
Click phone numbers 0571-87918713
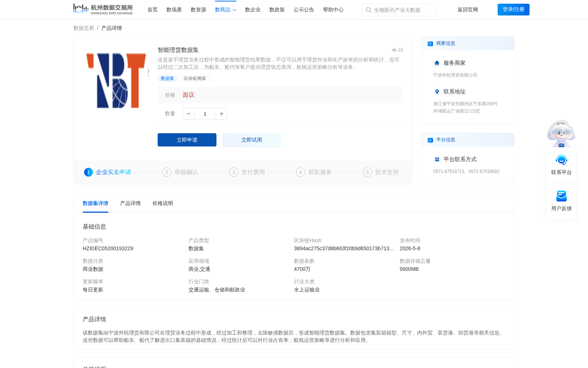pos(466,171)
